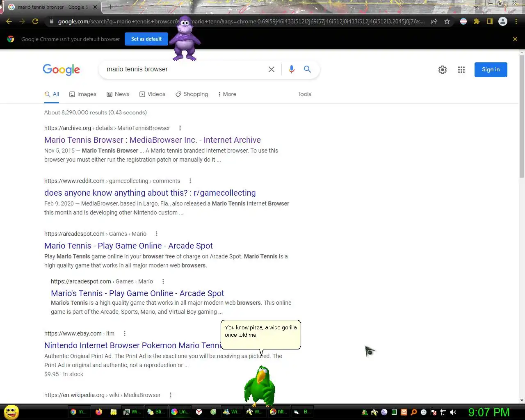
Task: Open Firefox from the taskbar
Action: click(99, 412)
